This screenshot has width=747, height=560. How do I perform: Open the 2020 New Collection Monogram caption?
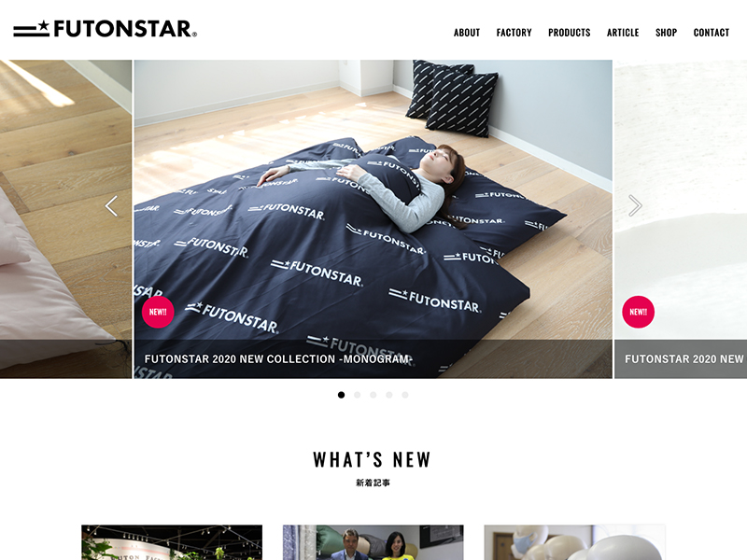278,359
